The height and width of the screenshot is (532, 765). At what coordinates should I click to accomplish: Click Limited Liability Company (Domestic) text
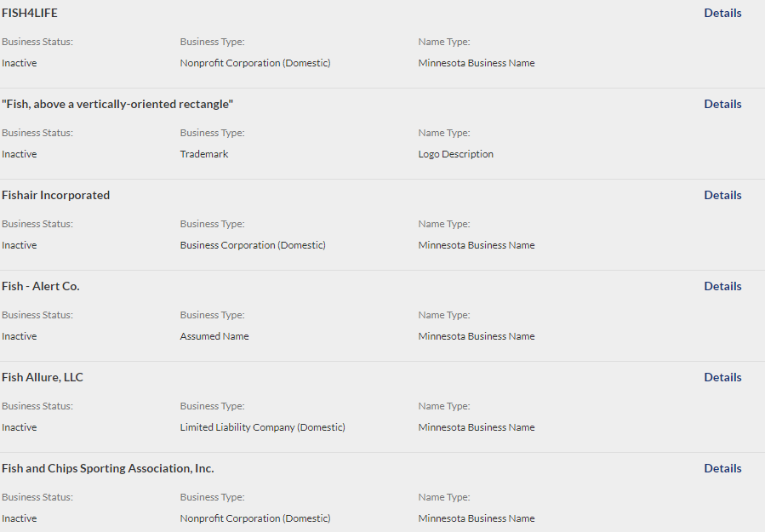(262, 427)
